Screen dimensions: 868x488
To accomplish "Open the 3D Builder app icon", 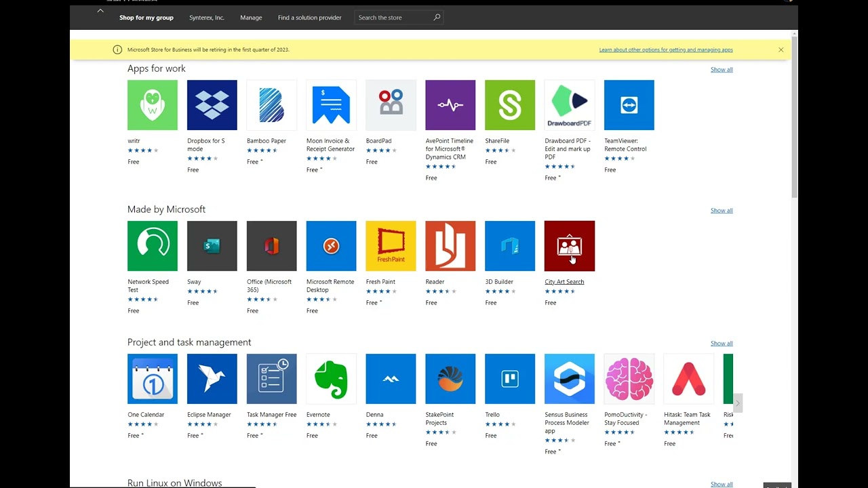I will click(x=510, y=246).
